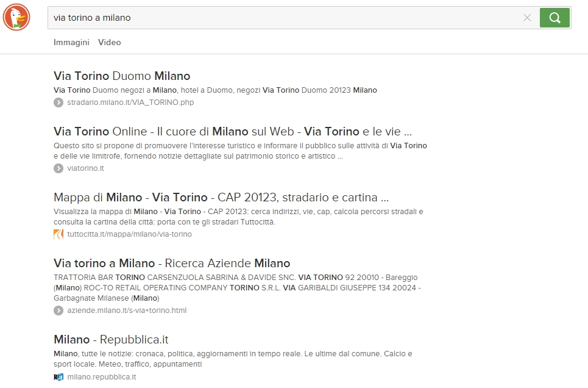Image resolution: width=588 pixels, height=388 pixels.
Task: Open 'Via torino a Milano - Ricerca Aziende Milano' result
Action: pos(172,264)
